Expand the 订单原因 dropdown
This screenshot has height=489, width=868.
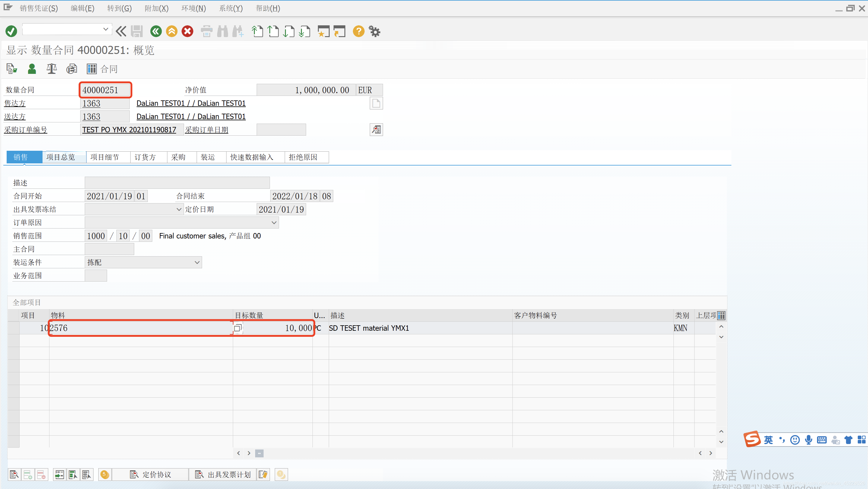click(x=274, y=222)
